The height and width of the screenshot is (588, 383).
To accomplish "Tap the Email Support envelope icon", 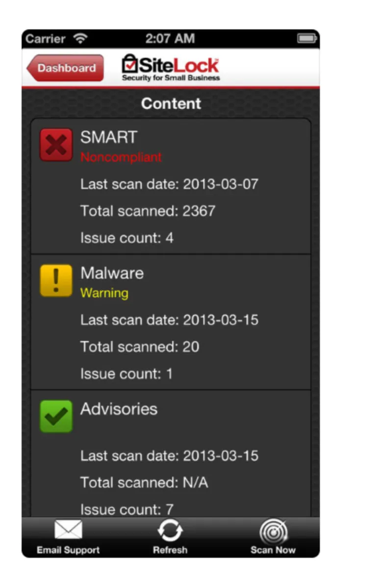I will tap(68, 530).
